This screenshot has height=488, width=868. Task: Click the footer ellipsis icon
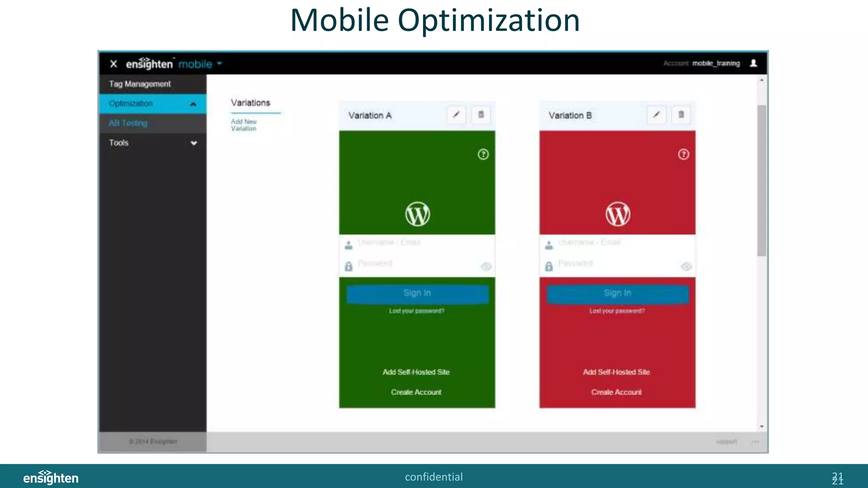coord(755,442)
